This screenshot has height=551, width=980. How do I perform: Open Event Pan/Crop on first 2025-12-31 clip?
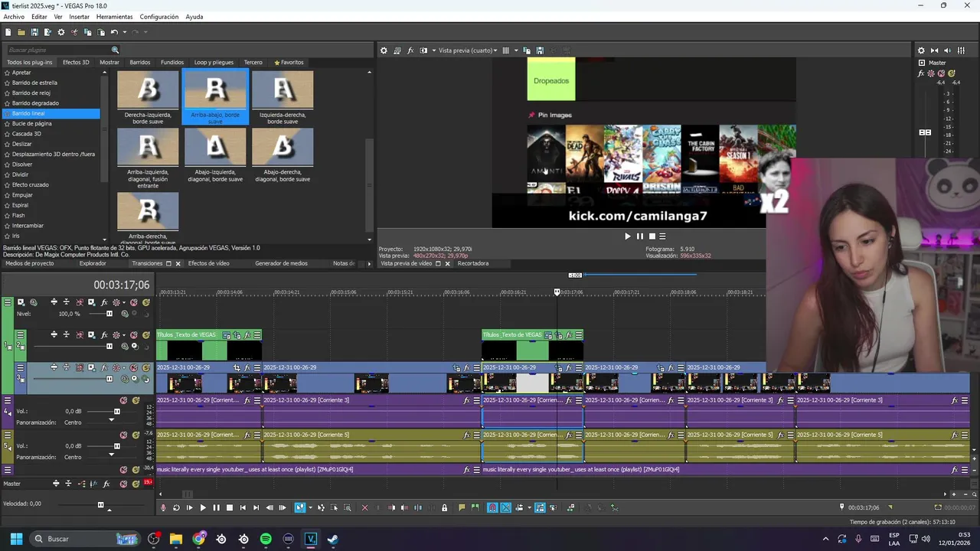coord(237,367)
